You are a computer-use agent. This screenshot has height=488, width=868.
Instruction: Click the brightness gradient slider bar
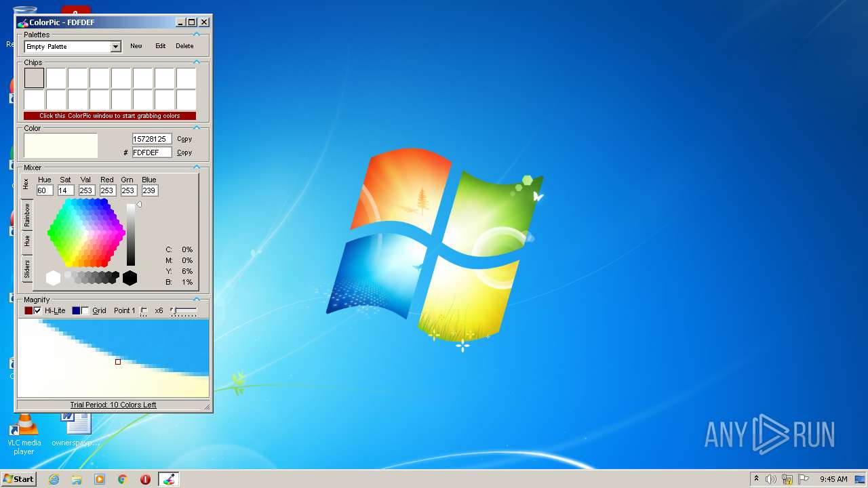(131, 235)
